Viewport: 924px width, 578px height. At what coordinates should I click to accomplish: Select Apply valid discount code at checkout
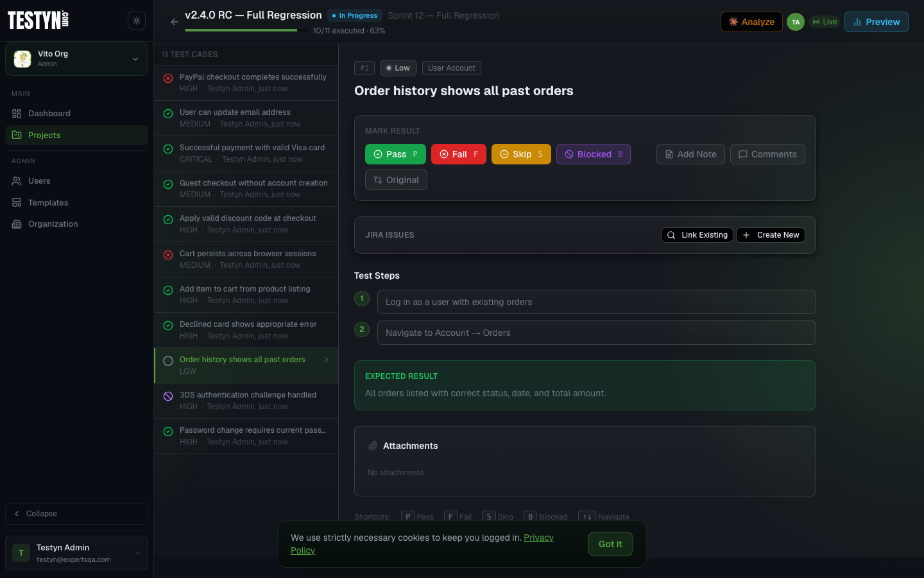(246, 224)
